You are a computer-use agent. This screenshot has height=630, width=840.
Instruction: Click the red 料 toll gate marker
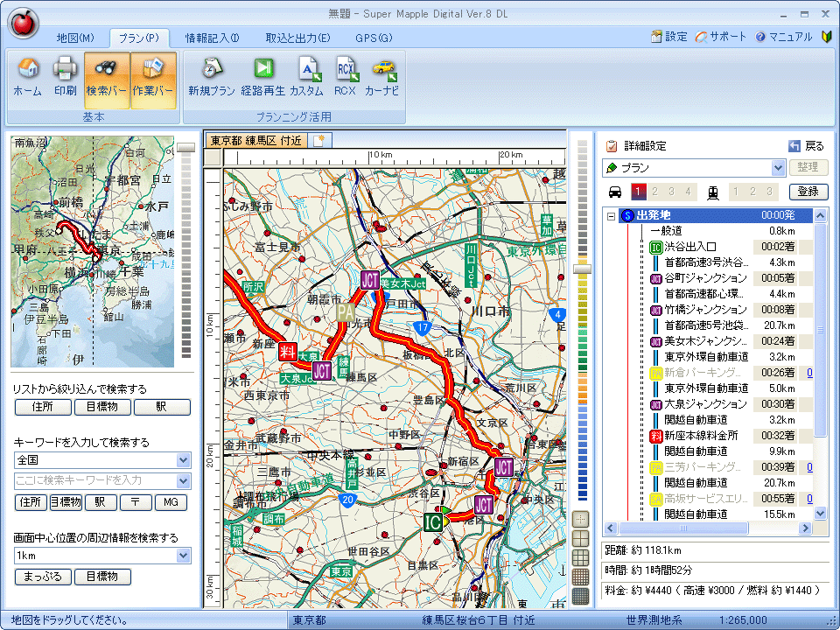287,352
